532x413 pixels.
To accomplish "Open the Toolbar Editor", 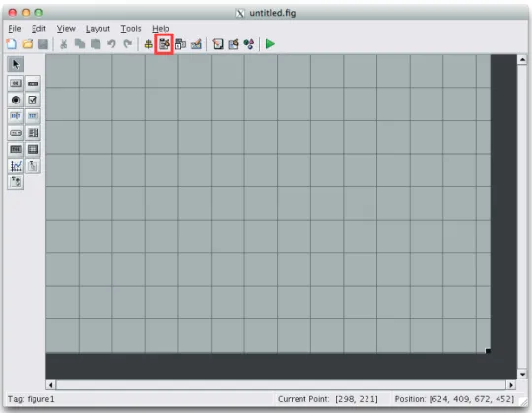I will click(196, 44).
